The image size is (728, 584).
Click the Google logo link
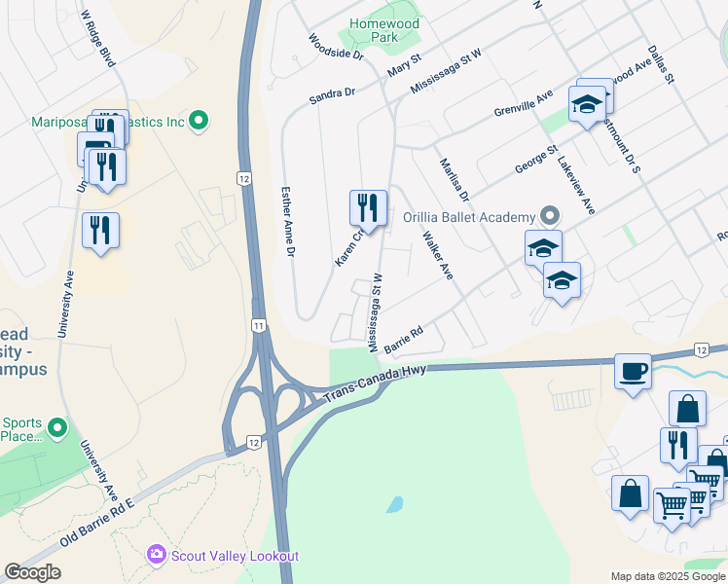[x=32, y=572]
